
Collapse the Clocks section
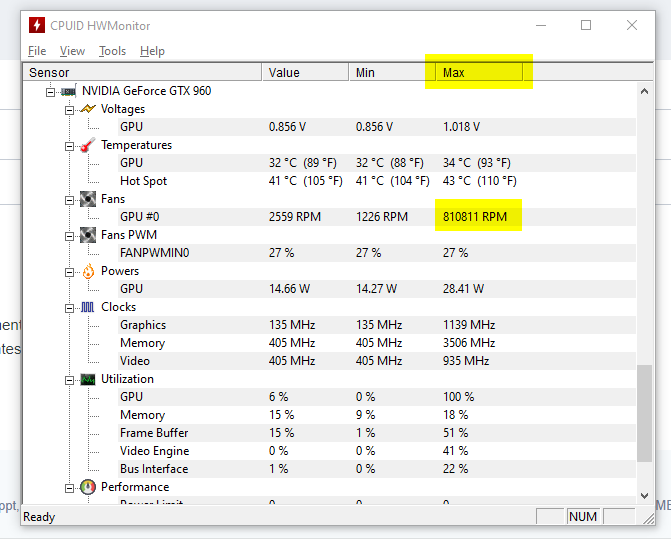(x=69, y=308)
